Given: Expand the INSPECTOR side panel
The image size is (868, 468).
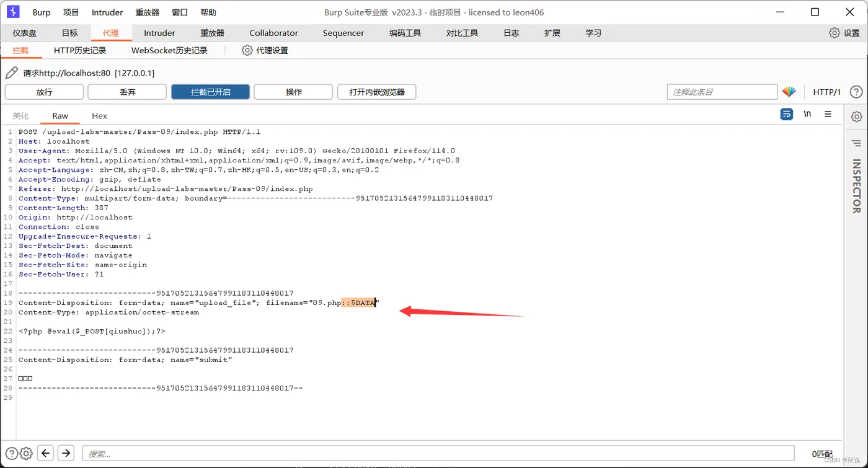Looking at the screenshot, I should [856, 186].
